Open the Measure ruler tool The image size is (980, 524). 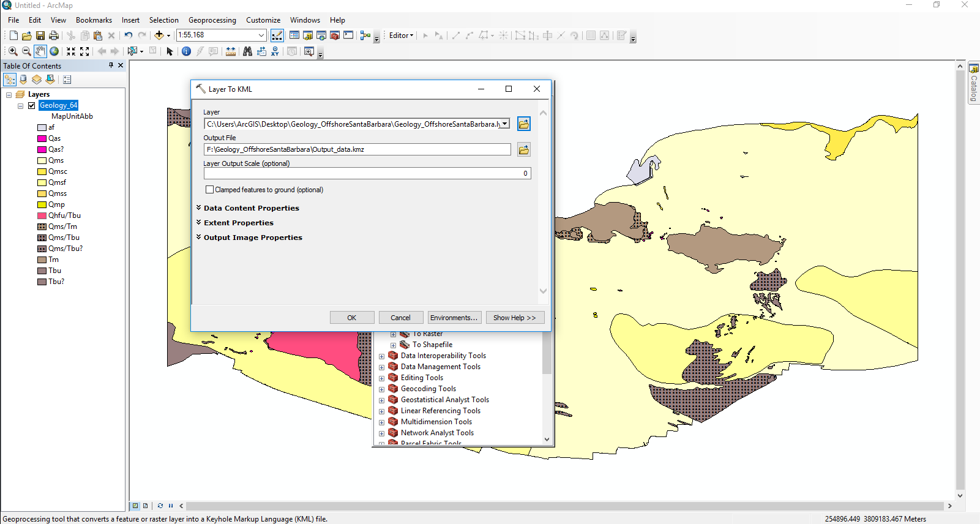pos(231,51)
